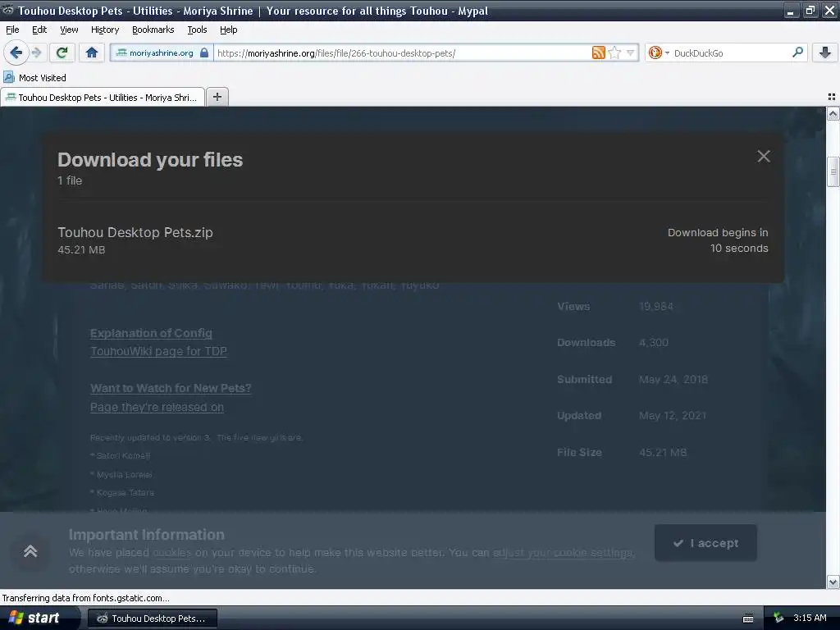This screenshot has height=630, width=840.
Task: Open the Edit menu
Action: (x=39, y=30)
